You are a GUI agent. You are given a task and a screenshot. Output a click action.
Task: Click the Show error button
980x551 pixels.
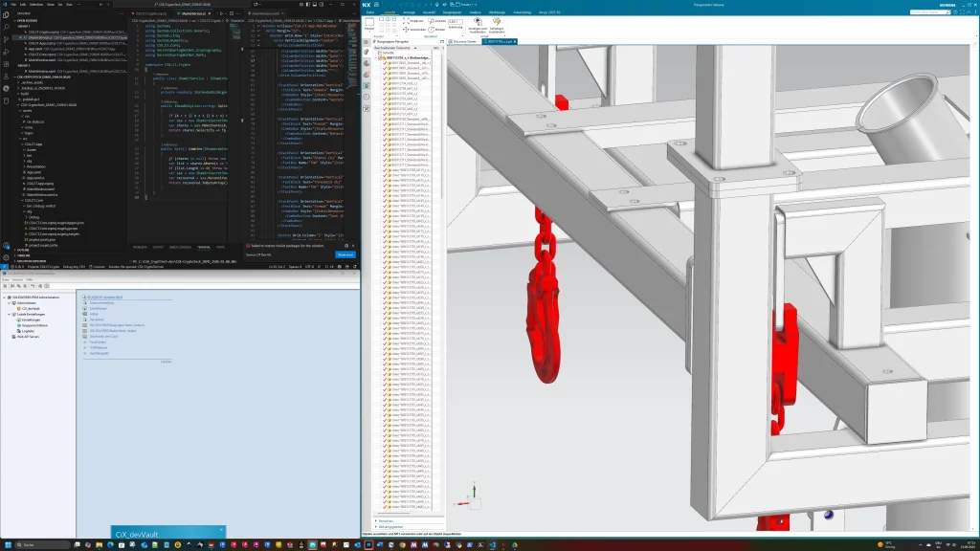[345, 254]
